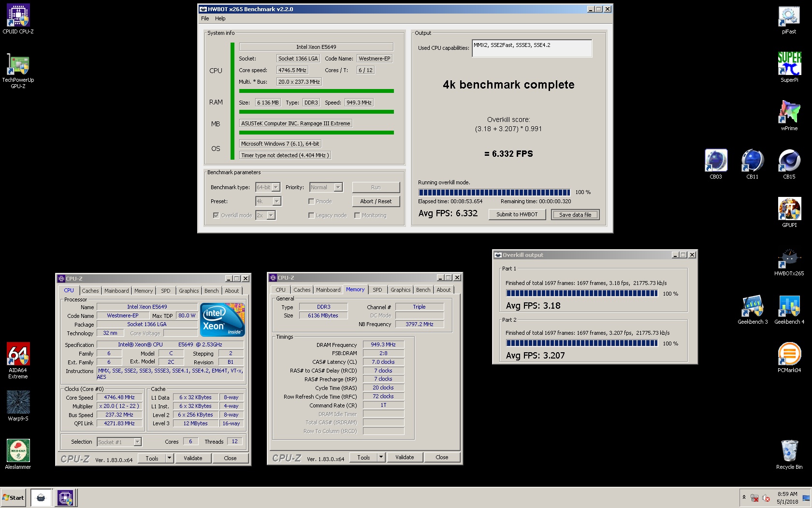Image resolution: width=812 pixels, height=508 pixels.
Task: Open File menu in HWBOT x265
Action: (x=205, y=18)
